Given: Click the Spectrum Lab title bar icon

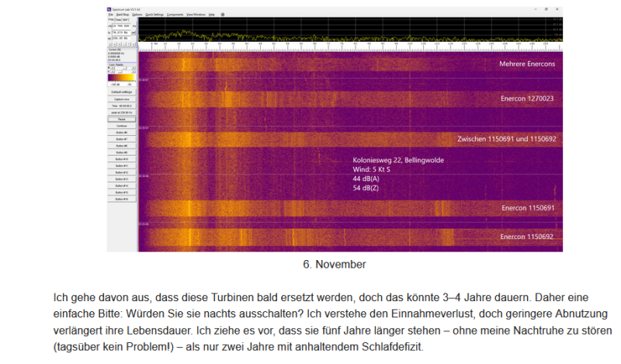Looking at the screenshot, I should click(x=109, y=9).
